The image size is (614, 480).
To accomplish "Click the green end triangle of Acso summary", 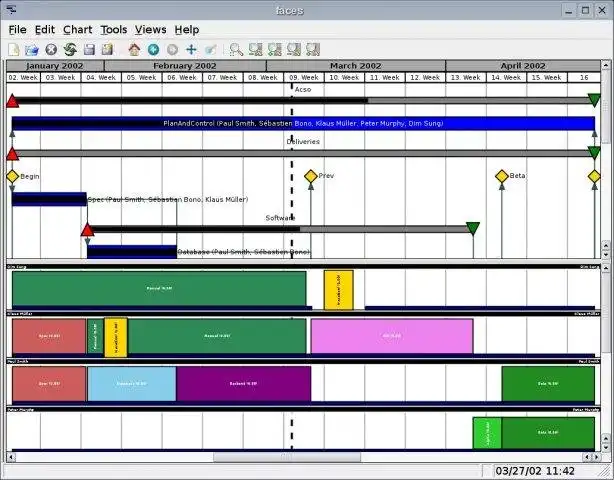I will point(594,100).
